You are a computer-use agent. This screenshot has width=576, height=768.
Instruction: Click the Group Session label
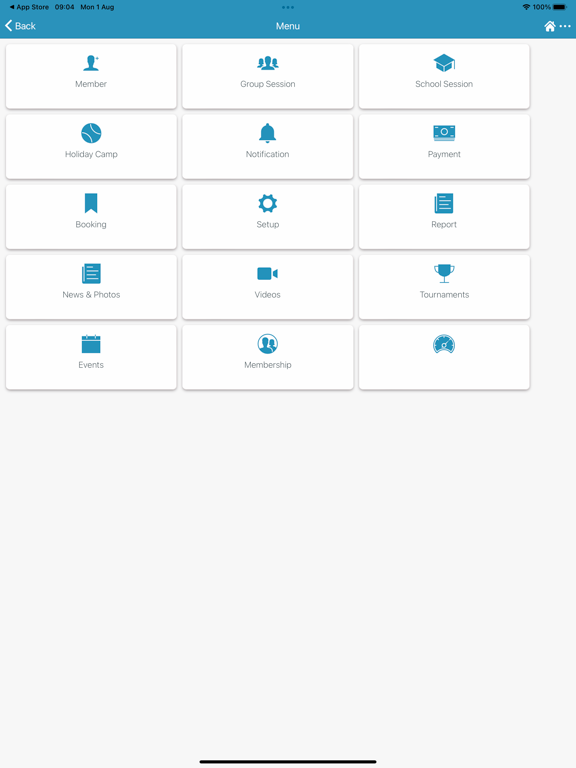267,84
